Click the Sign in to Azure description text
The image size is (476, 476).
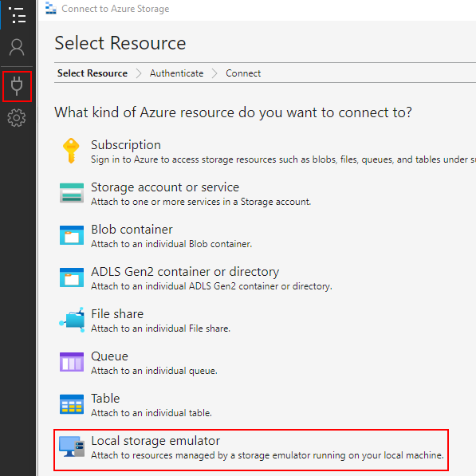pos(284,159)
